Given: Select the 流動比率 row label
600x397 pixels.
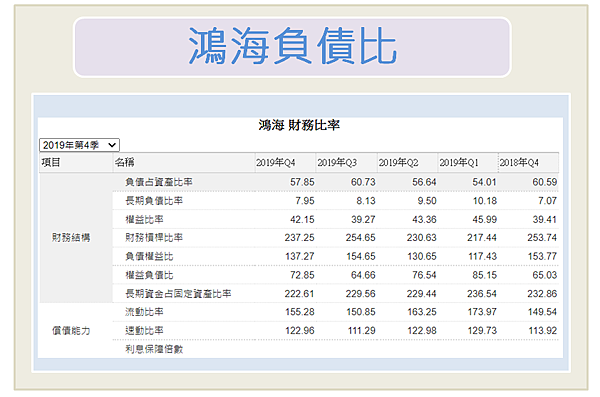Looking at the screenshot, I should click(144, 312).
